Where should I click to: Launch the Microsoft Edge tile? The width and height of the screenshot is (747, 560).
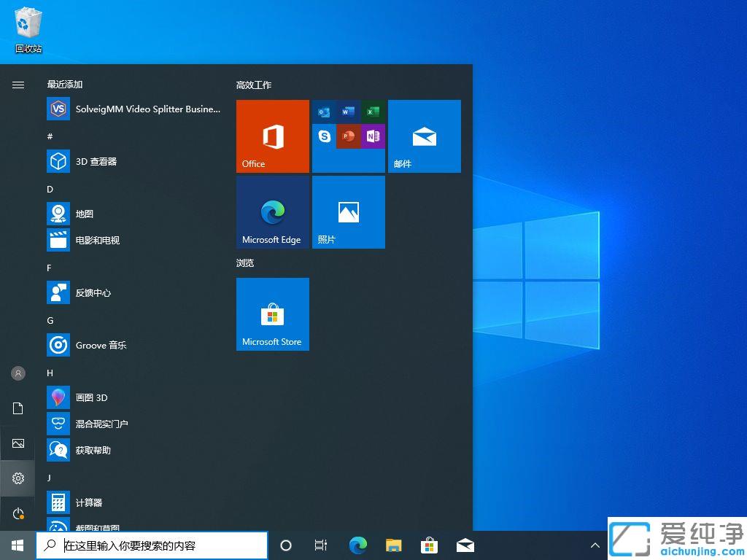[272, 211]
